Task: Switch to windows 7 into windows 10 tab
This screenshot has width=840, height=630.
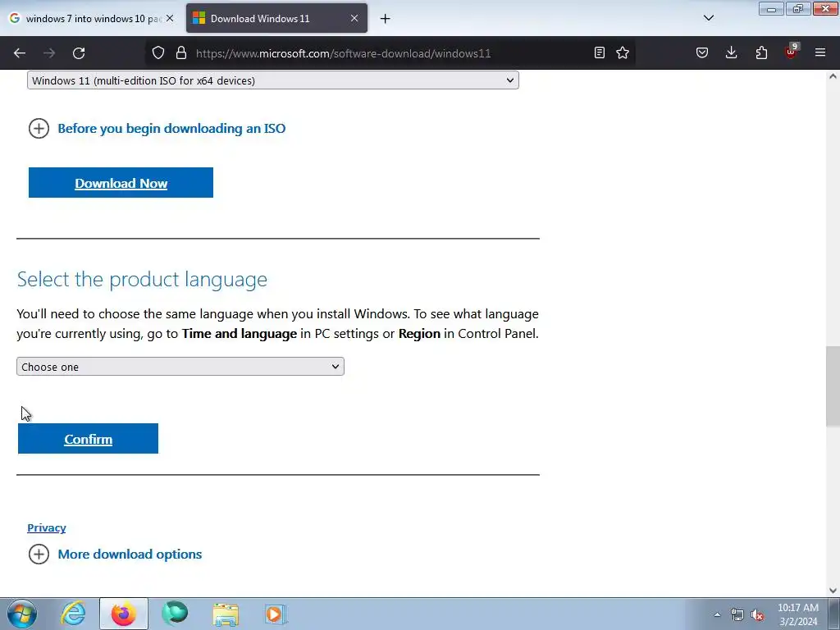Action: pyautogui.click(x=91, y=18)
